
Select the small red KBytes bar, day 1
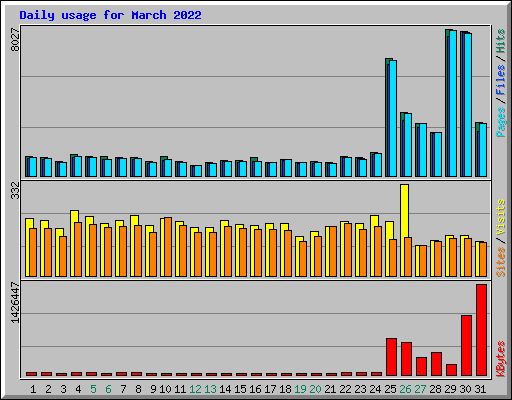pyautogui.click(x=31, y=374)
